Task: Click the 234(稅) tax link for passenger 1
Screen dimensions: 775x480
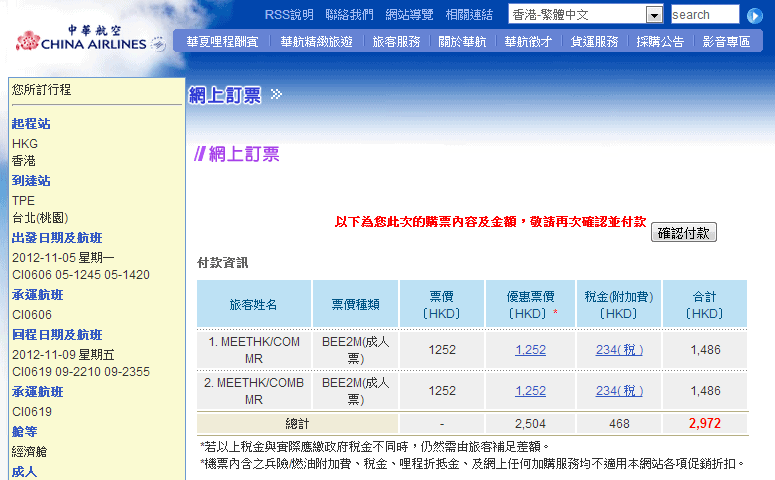Action: (619, 349)
